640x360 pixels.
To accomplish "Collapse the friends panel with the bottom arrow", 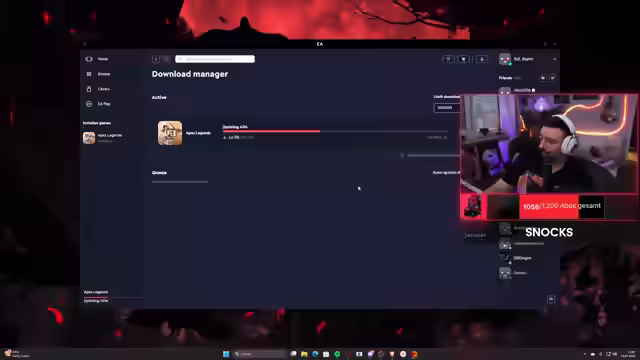I will point(551,300).
